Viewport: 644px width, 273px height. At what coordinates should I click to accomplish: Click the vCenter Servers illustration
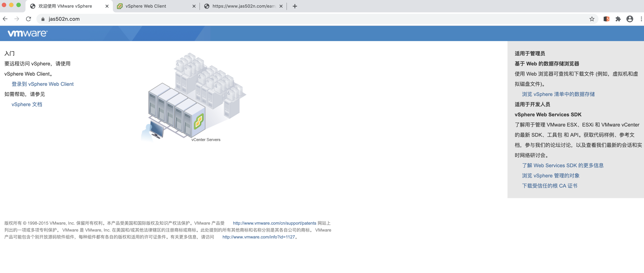point(194,97)
